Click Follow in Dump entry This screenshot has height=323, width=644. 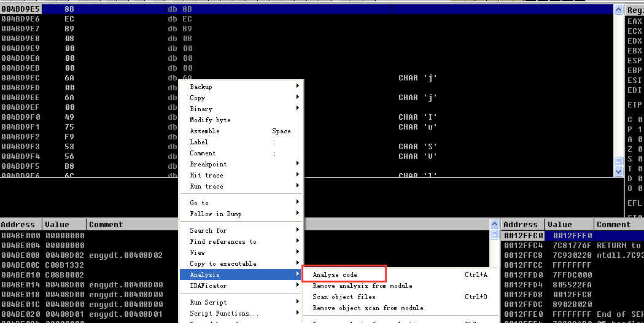pyautogui.click(x=215, y=214)
